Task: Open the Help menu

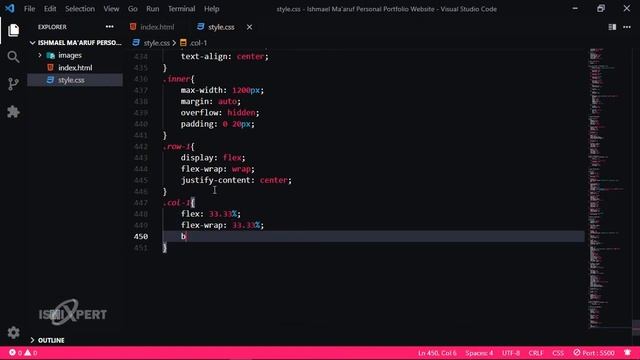Action: coord(211,9)
